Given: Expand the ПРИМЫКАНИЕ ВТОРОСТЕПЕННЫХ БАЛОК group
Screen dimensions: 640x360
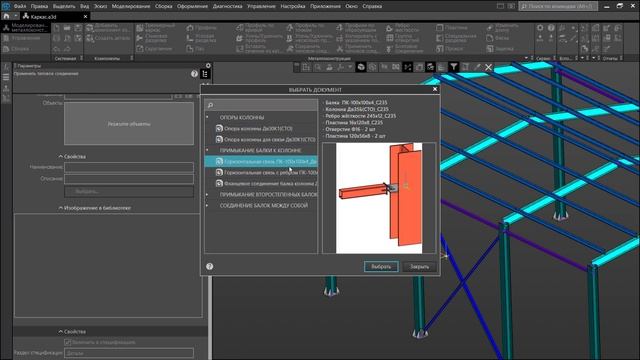Looking at the screenshot, I should (207, 194).
